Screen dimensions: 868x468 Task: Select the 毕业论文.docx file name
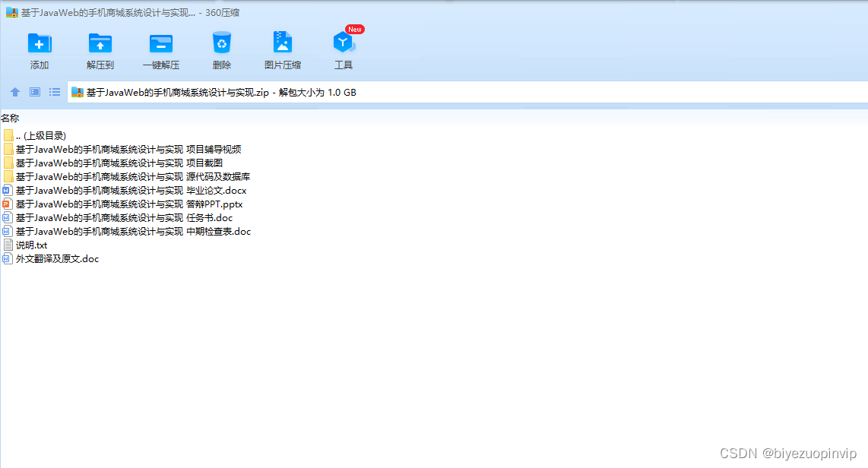point(131,190)
